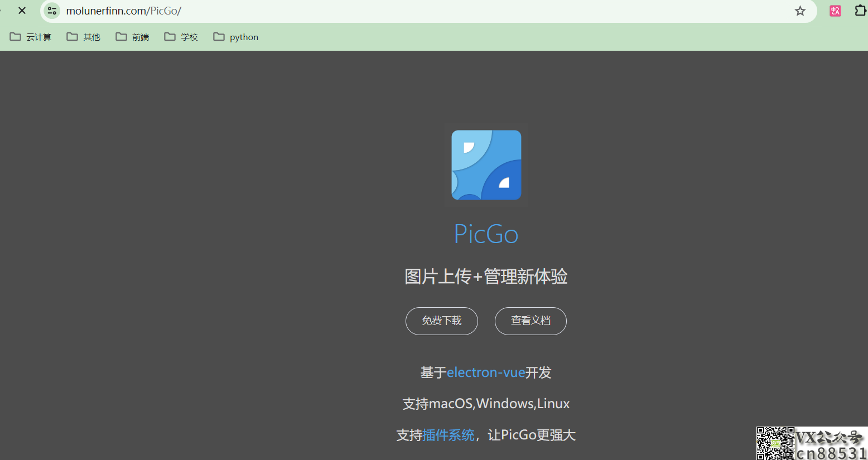Click the 支持macOS,Windows,Linux text
This screenshot has height=460, width=868.
(486, 404)
